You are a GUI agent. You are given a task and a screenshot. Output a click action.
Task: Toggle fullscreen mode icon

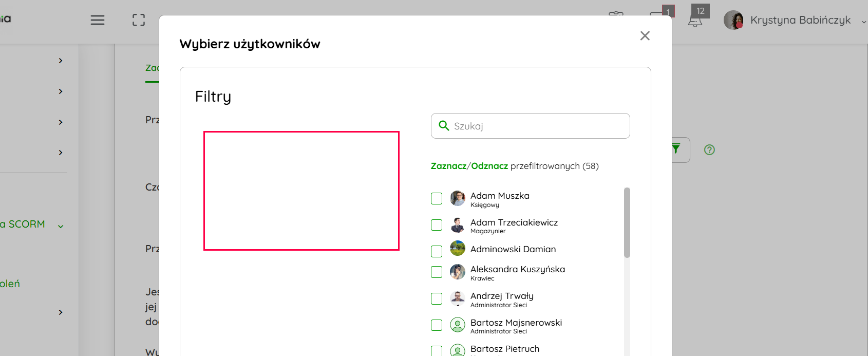(139, 20)
